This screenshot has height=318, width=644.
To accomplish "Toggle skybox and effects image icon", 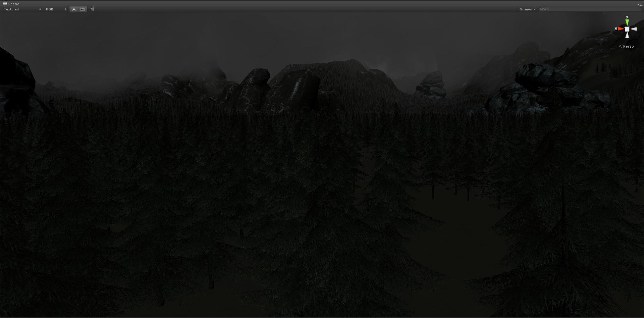I will point(83,9).
